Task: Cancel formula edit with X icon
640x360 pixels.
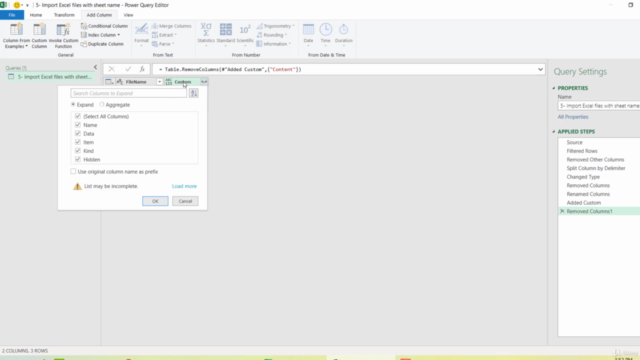Action: pyautogui.click(x=111, y=69)
